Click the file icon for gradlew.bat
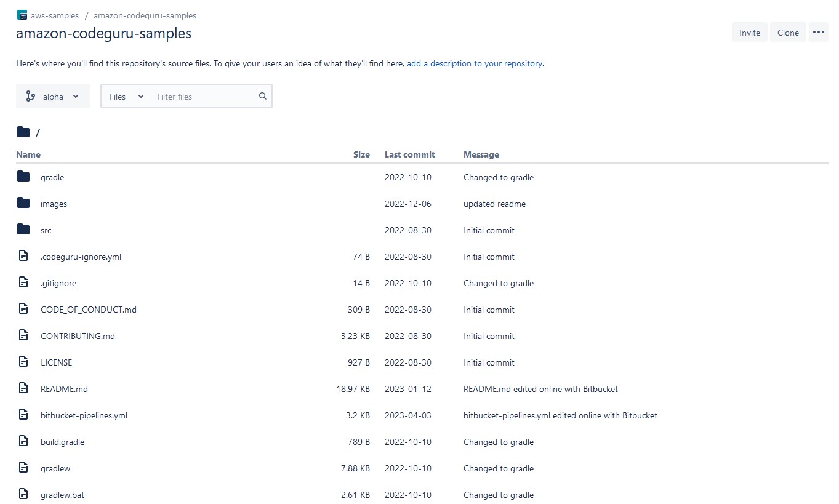839x504 pixels. coord(23,494)
